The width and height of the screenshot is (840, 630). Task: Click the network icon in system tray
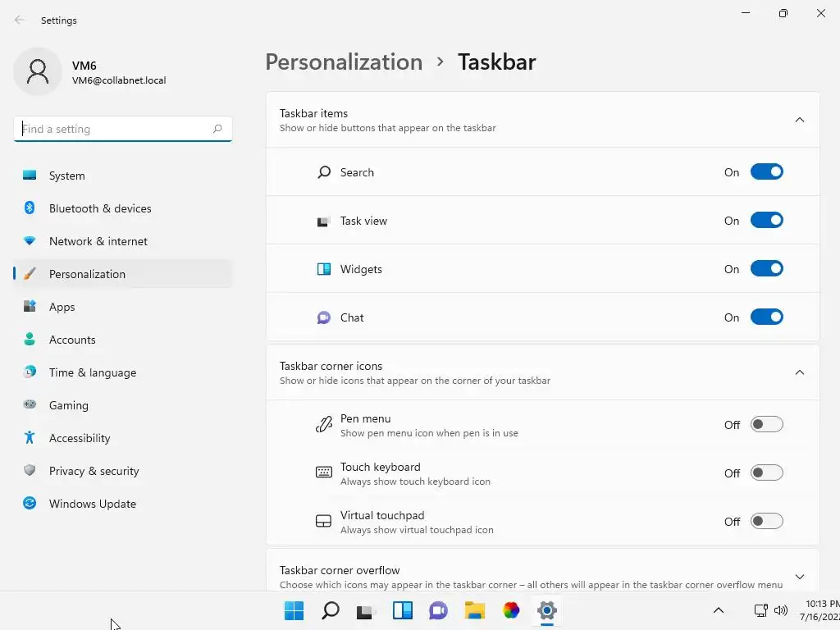[x=760, y=610]
